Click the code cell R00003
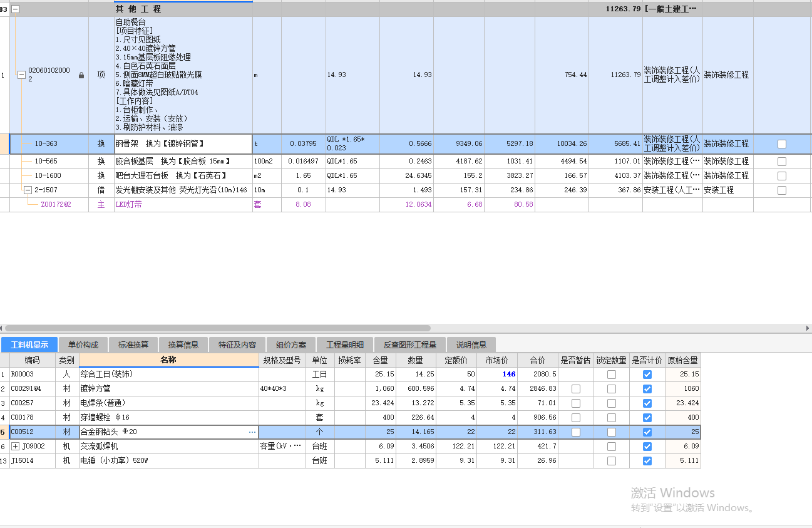812x528 pixels. [x=33, y=375]
